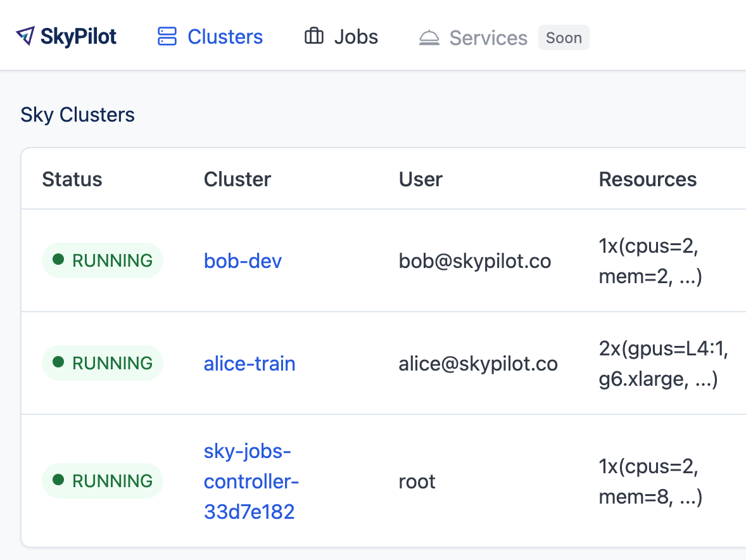Click the SkyPilot brand name text
746x560 pixels.
pos(79,37)
